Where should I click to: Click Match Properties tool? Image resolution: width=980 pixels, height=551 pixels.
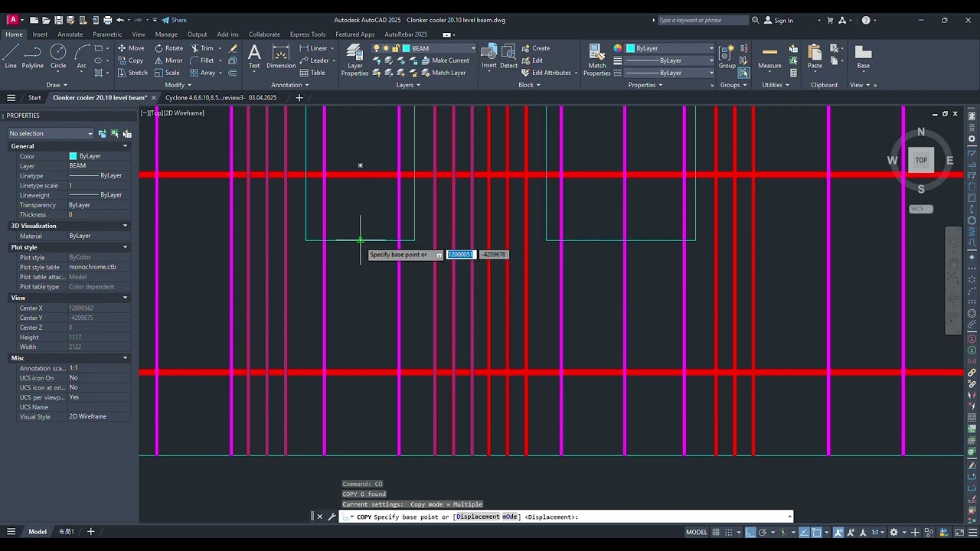click(x=597, y=60)
